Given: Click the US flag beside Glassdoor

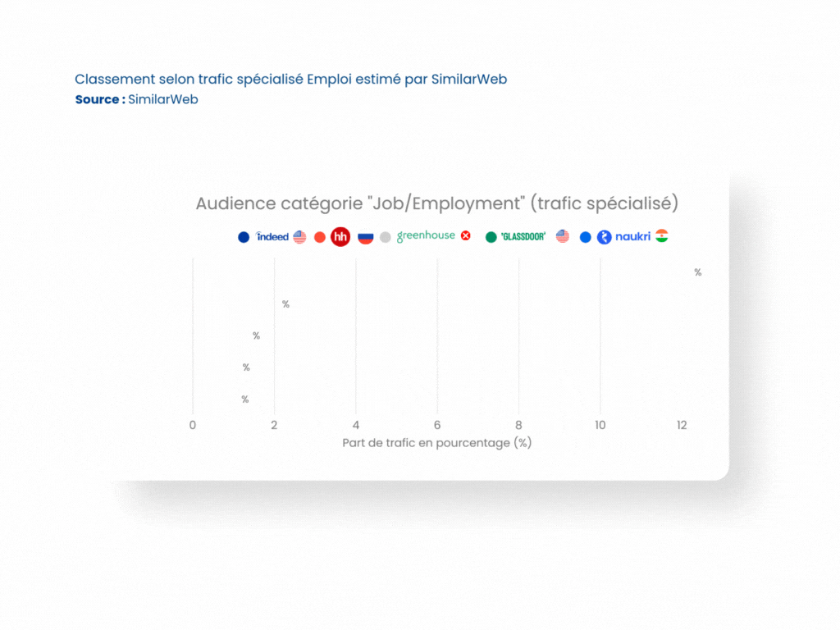Looking at the screenshot, I should (x=563, y=236).
